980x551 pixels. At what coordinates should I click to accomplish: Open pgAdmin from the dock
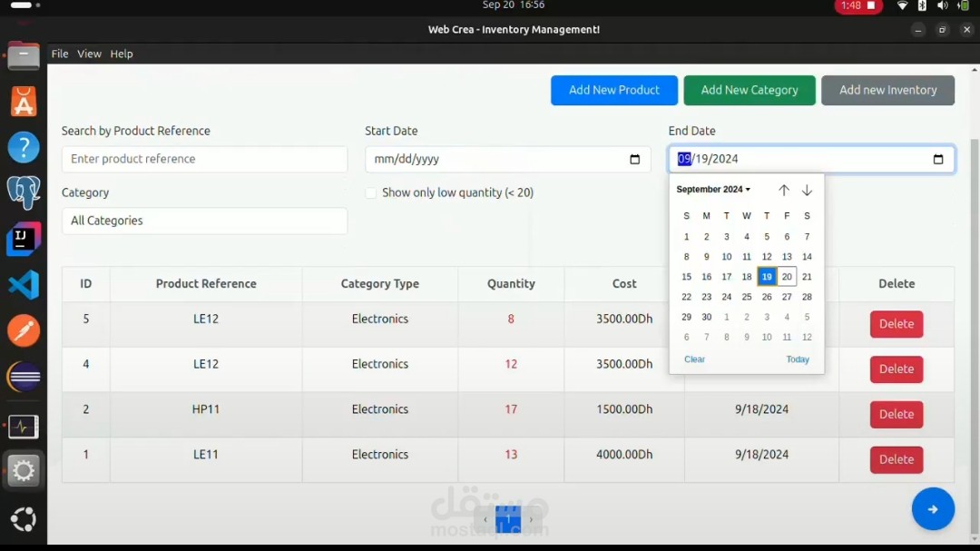[23, 192]
